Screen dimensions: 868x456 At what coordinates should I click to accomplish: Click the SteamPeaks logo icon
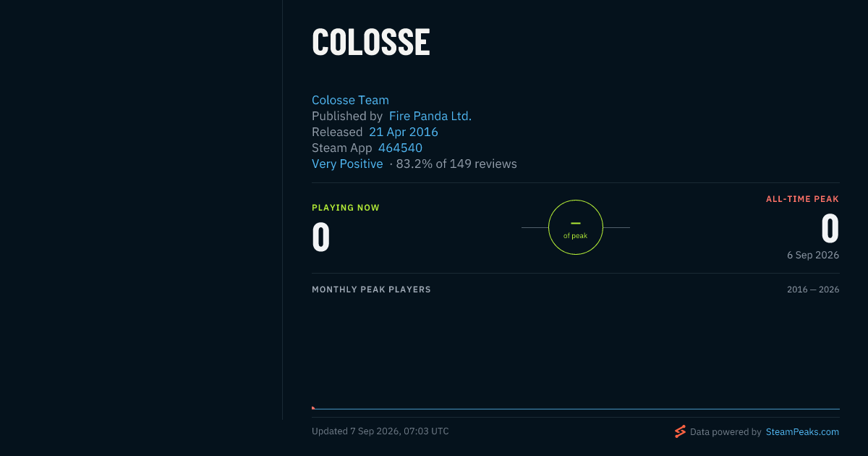click(x=680, y=431)
